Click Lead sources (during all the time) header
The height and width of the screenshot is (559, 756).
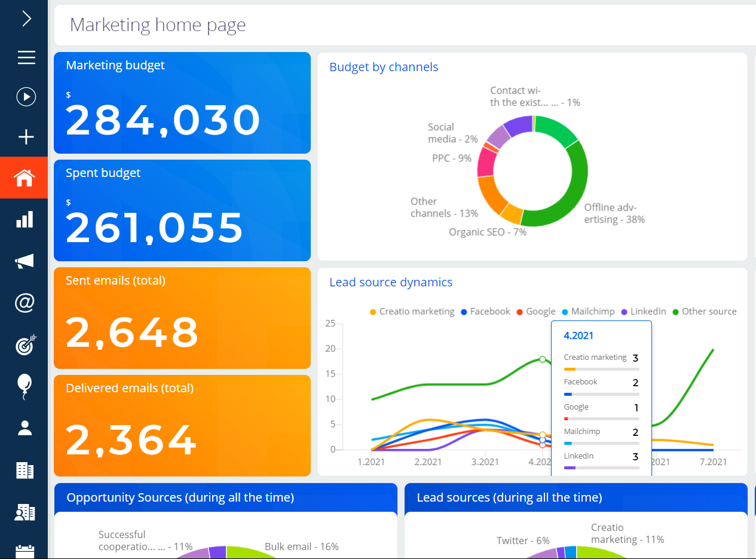pyautogui.click(x=509, y=497)
